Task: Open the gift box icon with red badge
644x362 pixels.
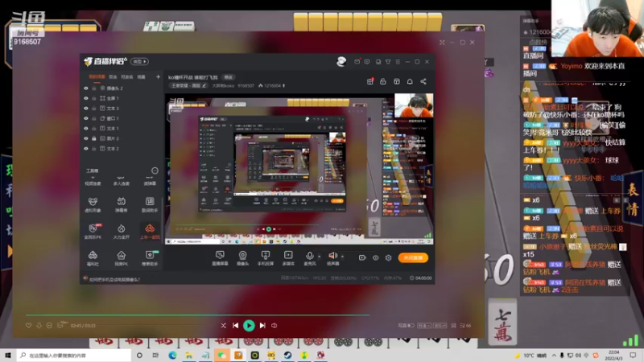Action: point(370,81)
